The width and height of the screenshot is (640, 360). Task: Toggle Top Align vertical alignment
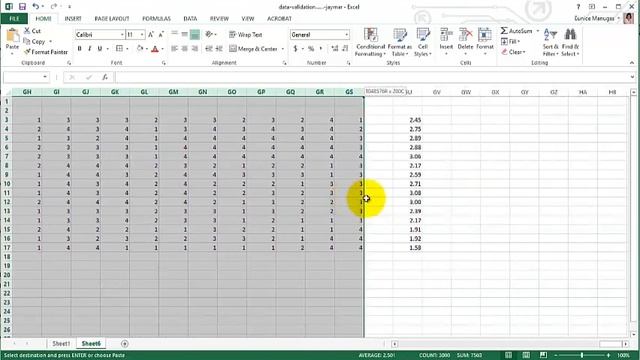pyautogui.click(x=174, y=35)
